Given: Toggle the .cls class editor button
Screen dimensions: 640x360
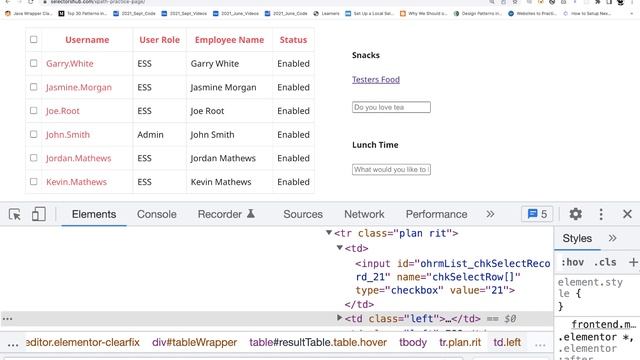Looking at the screenshot, I should tap(605, 262).
